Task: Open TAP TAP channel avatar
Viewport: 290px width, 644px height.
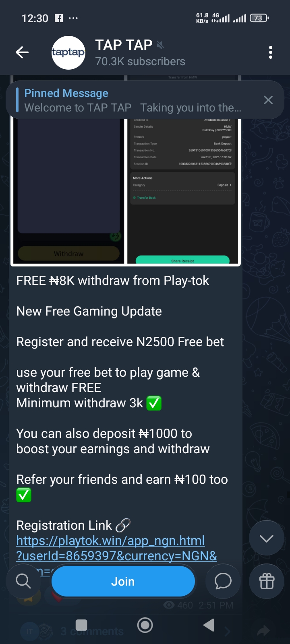Action: click(x=68, y=52)
